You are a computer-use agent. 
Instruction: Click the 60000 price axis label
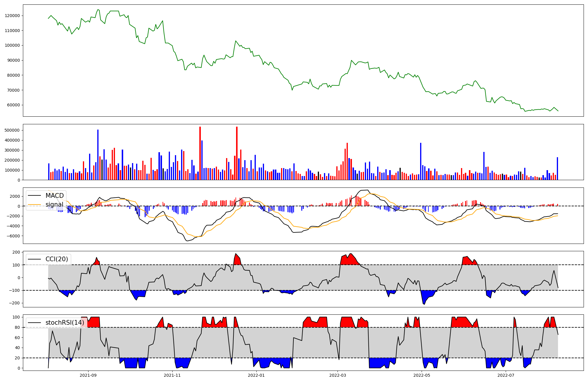pyautogui.click(x=14, y=105)
